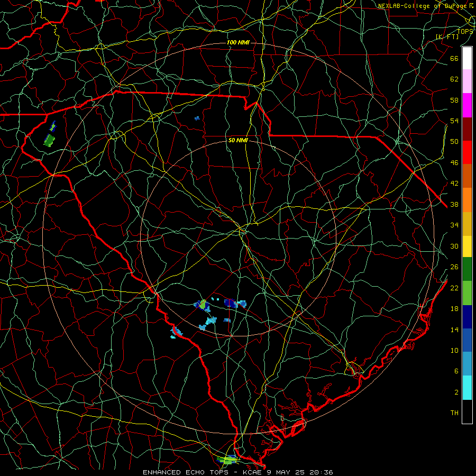476x476 pixels.
Task: Click the cyan swatch between 6 and 2
Action: (x=467, y=388)
